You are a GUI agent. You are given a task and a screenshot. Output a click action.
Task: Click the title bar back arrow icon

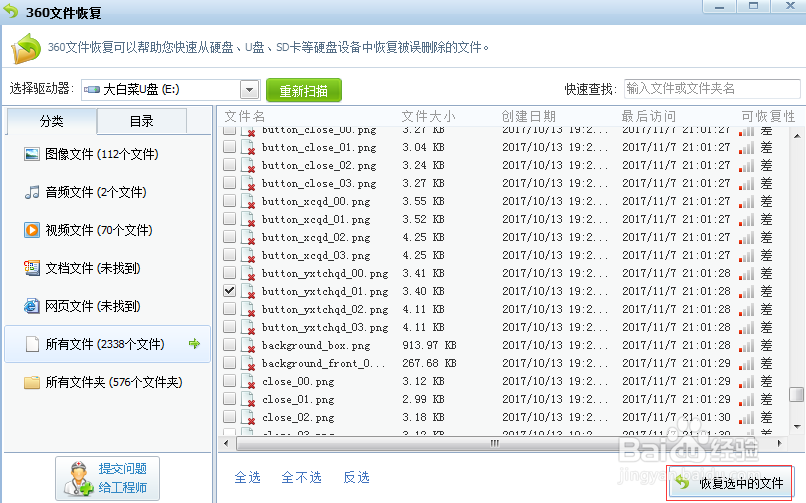point(11,11)
